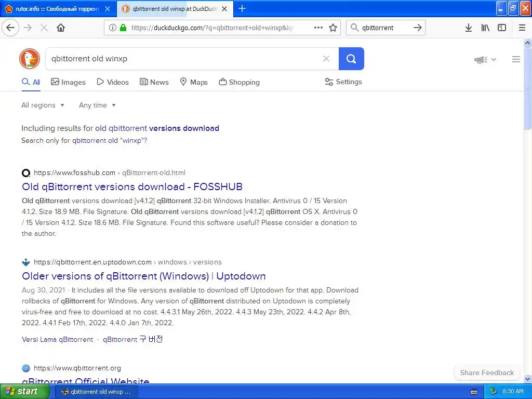Image resolution: width=532 pixels, height=399 pixels.
Task: Switch to Videos results
Action: click(x=113, y=82)
